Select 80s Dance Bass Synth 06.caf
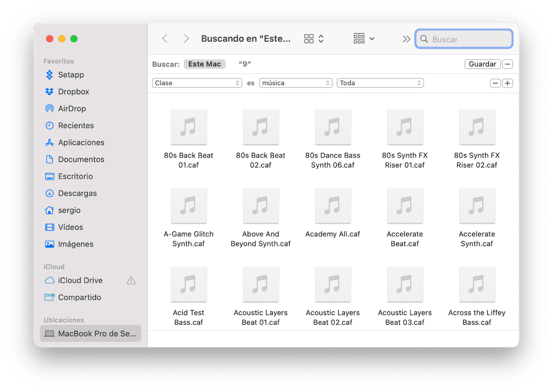Viewport: 553px width, 392px height. (333, 139)
